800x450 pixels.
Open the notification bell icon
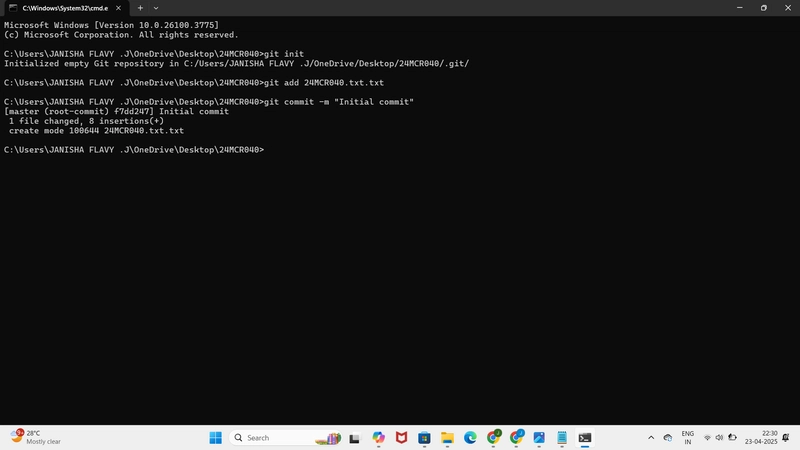(786, 438)
